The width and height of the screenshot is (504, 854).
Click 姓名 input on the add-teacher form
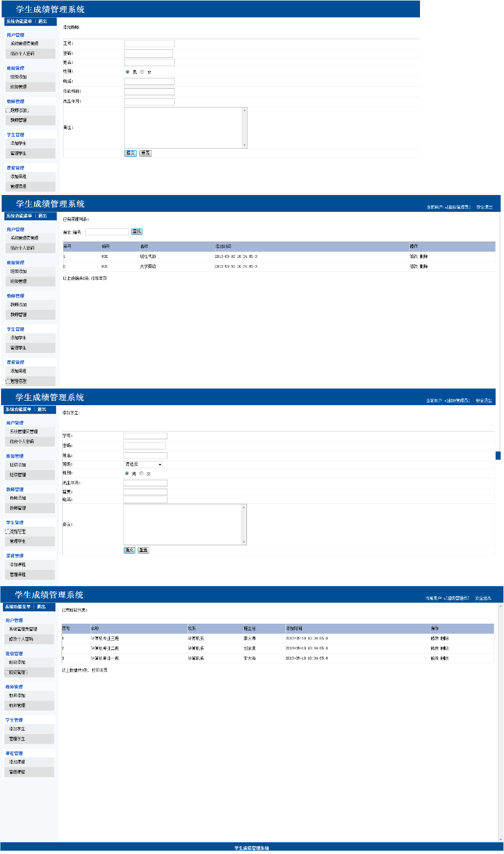click(150, 63)
